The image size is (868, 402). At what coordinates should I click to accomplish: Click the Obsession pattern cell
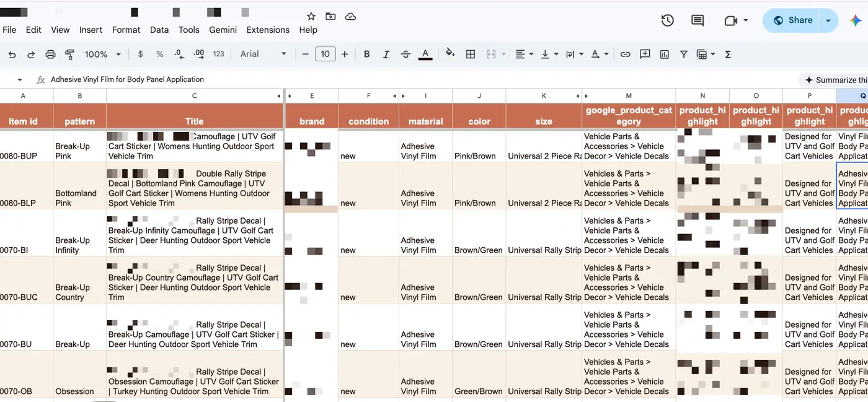pyautogui.click(x=79, y=374)
